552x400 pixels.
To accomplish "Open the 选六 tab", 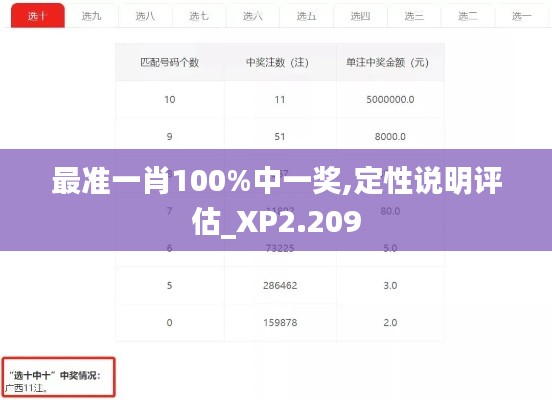I will coord(253,15).
